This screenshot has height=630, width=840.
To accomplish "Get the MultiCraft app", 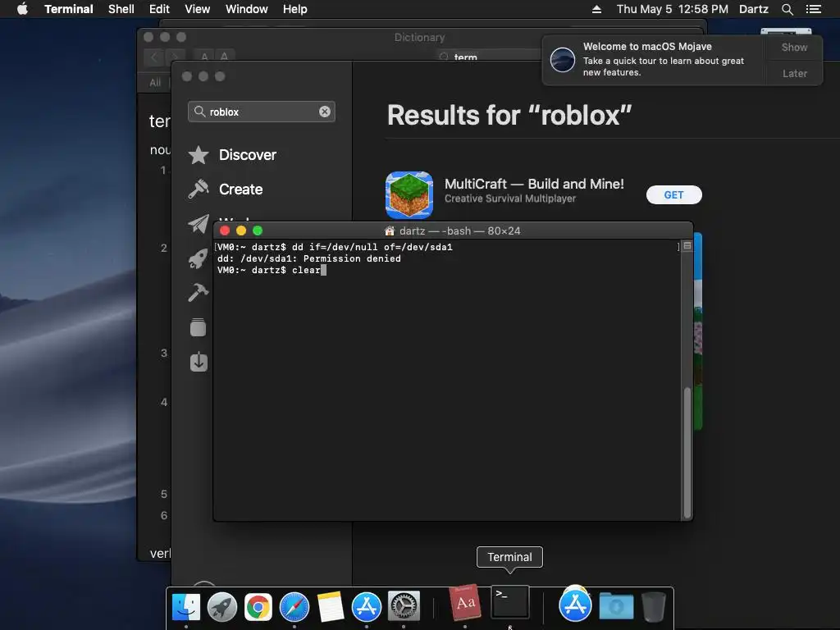I will tap(674, 195).
